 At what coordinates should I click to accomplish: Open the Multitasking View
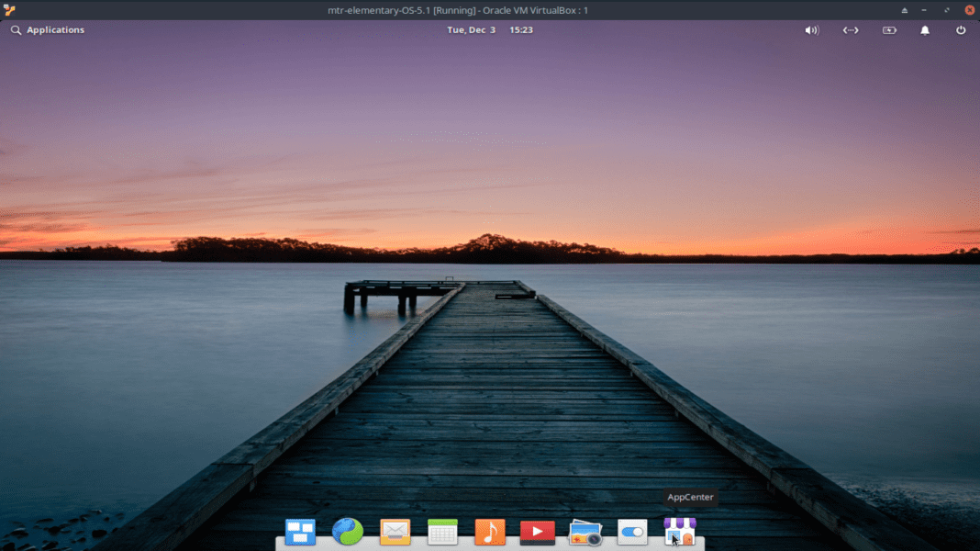(x=300, y=533)
